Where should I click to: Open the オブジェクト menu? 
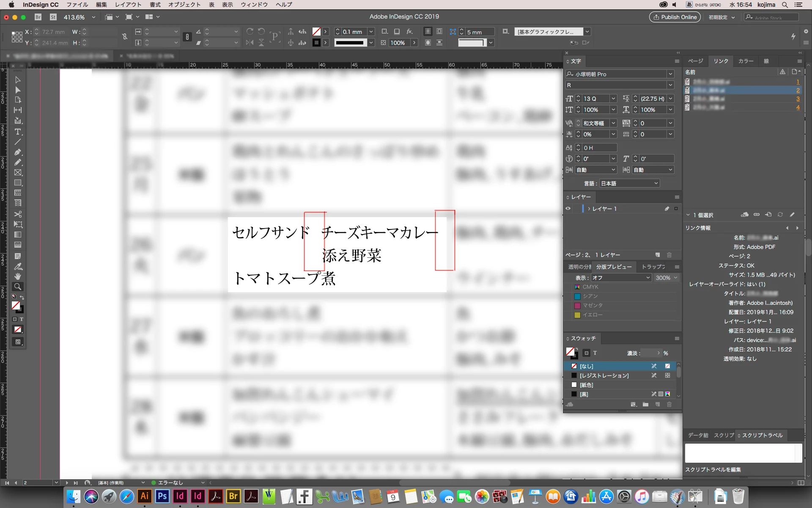point(184,5)
